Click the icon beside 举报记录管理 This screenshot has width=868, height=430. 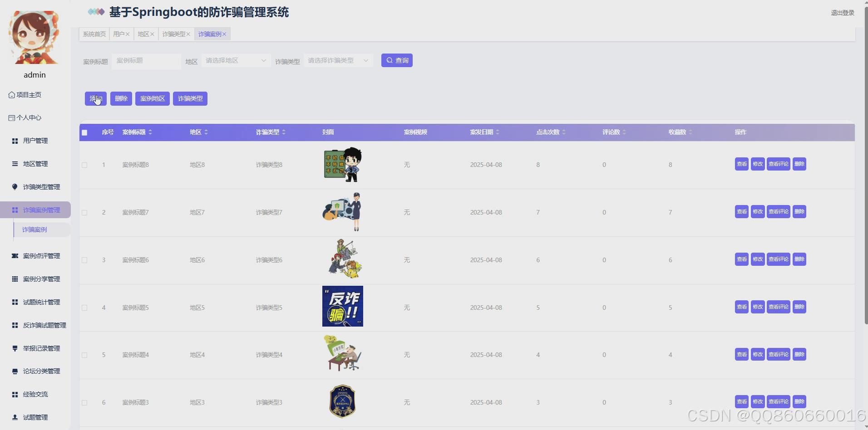tap(15, 348)
